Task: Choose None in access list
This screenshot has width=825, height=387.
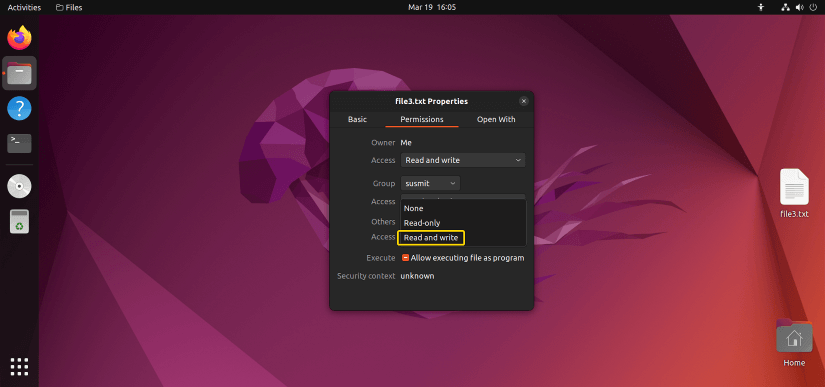Action: (463, 208)
